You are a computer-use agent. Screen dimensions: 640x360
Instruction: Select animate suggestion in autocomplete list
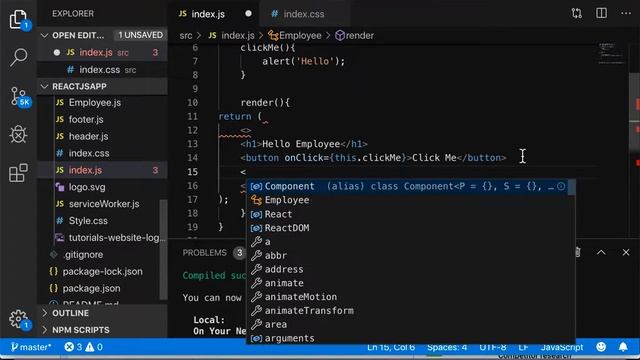pos(410,283)
